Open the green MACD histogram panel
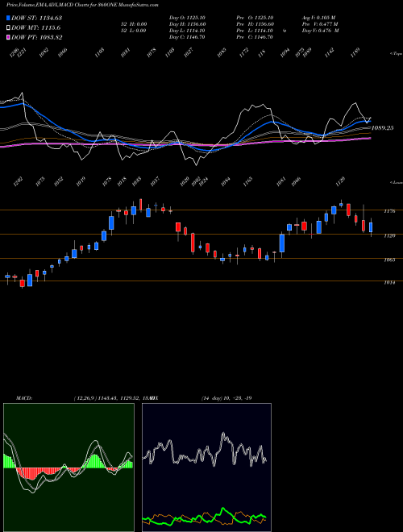403x532 pixels. pyautogui.click(x=69, y=468)
